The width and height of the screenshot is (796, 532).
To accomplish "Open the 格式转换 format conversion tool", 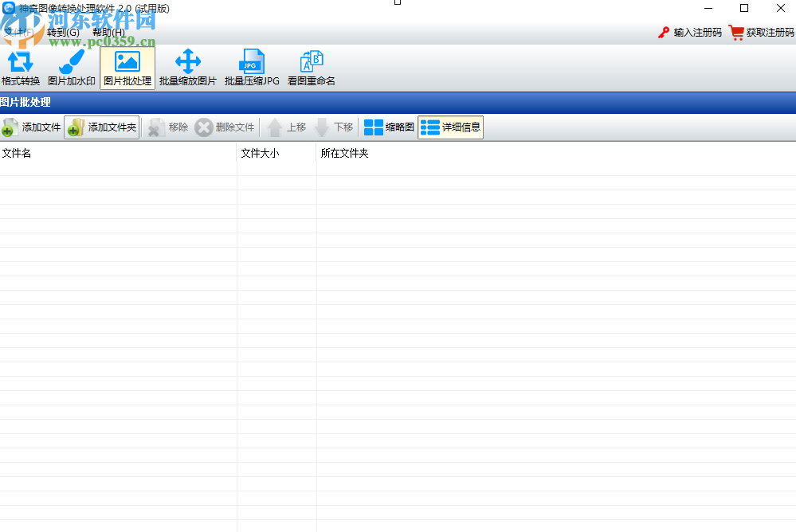I will 20,68.
